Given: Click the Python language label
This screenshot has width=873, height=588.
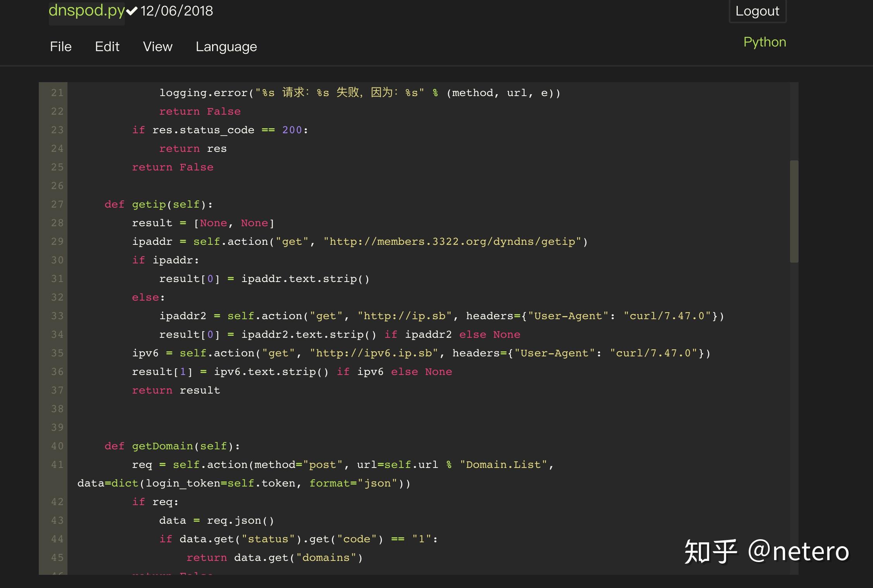Looking at the screenshot, I should (765, 42).
